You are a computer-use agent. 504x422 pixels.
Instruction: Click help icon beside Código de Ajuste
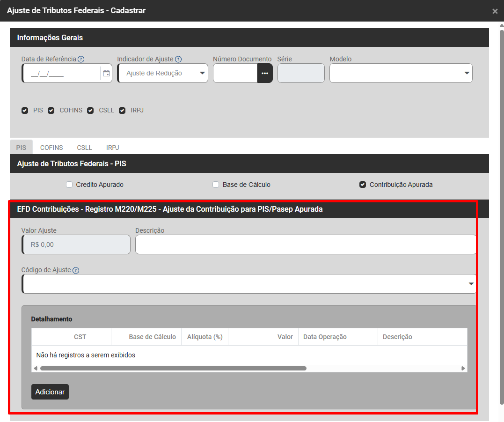pos(76,270)
